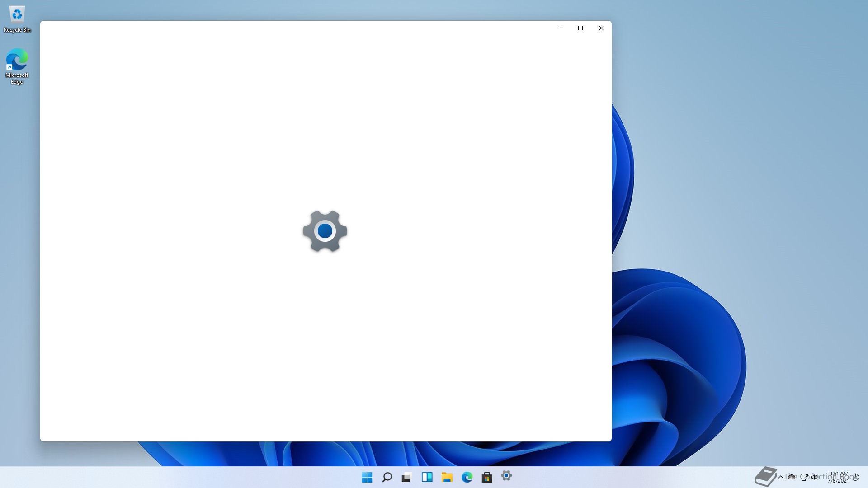Open the notification moon icon
The image size is (868, 488).
tap(856, 477)
